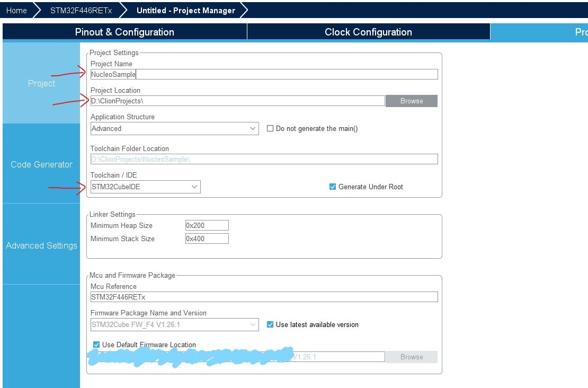
Task: Click the Toolchain Folder Location field
Action: point(264,159)
